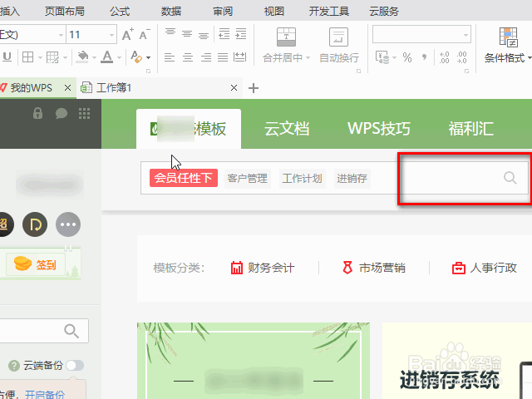Justify text alignment
The width and height of the screenshot is (532, 399).
(223, 57)
